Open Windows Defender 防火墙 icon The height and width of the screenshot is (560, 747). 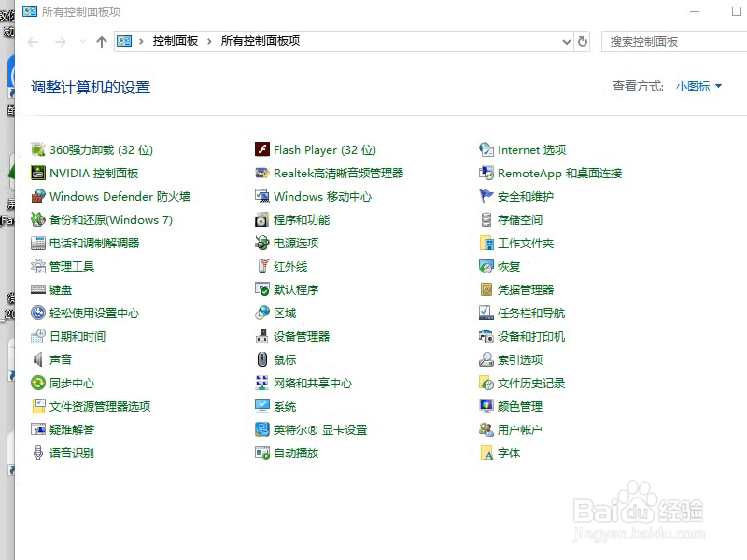click(38, 196)
